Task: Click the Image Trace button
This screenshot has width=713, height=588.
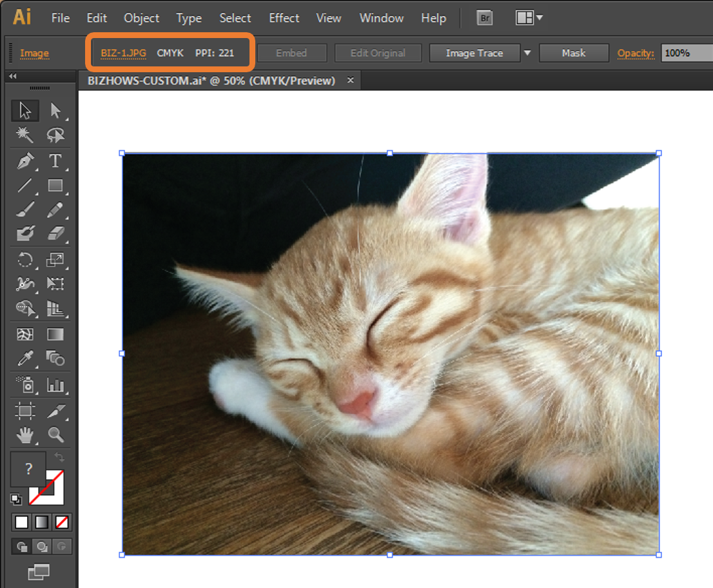Action: (x=474, y=53)
